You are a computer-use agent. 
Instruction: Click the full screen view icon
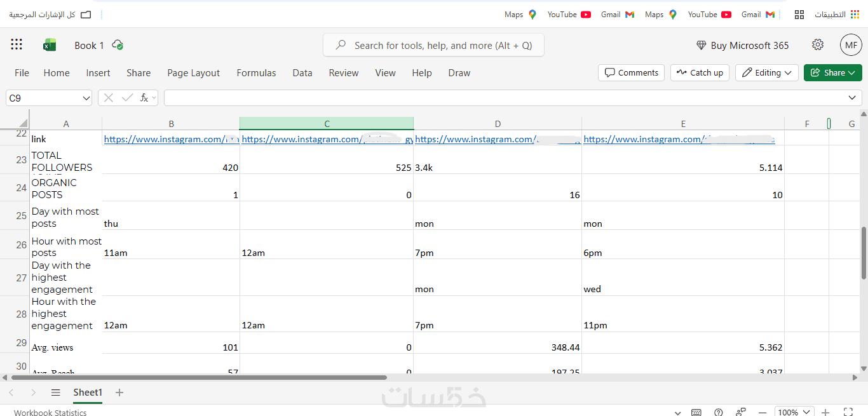(x=848, y=412)
